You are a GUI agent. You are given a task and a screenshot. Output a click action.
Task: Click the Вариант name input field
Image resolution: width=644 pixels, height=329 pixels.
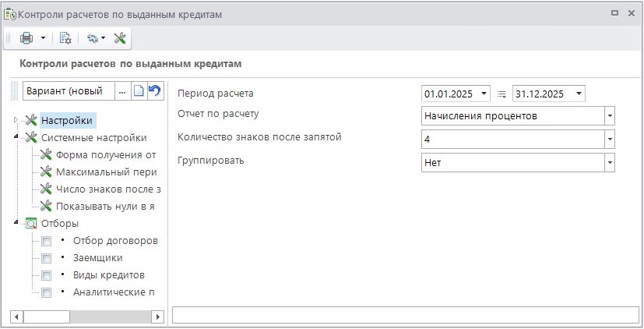69,91
